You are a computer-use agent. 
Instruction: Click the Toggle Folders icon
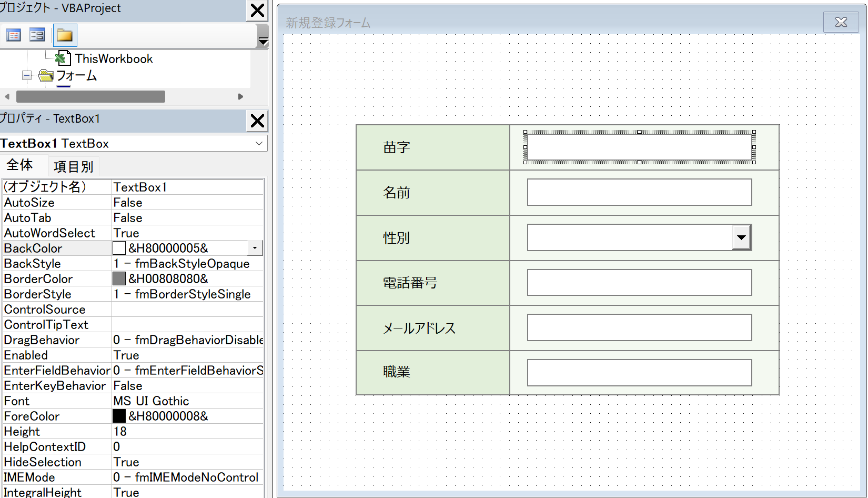click(x=64, y=35)
